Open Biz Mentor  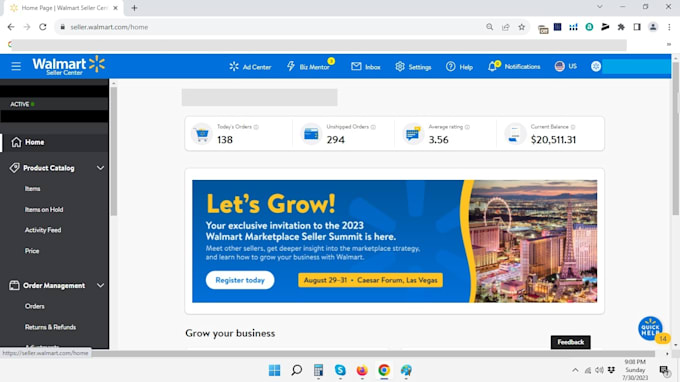(311, 66)
